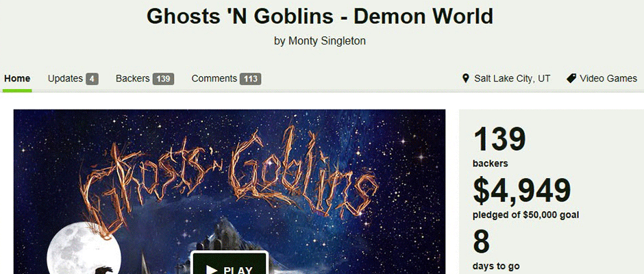Open the Video Games category link
This screenshot has height=274, width=644.
point(608,78)
